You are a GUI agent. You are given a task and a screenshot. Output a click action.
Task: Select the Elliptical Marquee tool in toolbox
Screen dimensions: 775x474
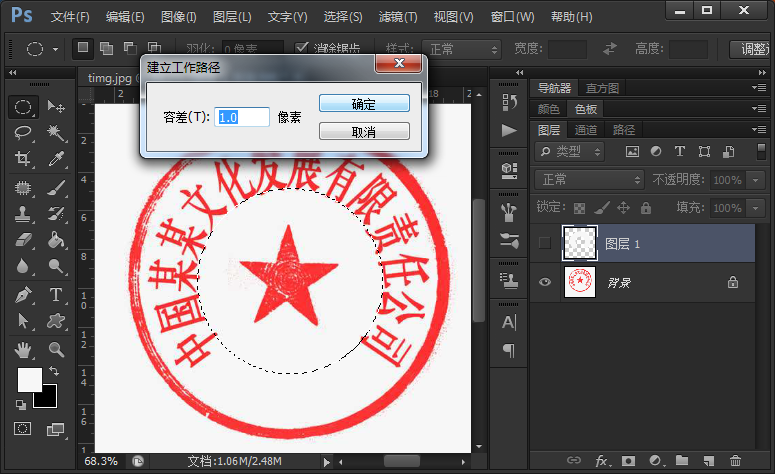coord(23,107)
